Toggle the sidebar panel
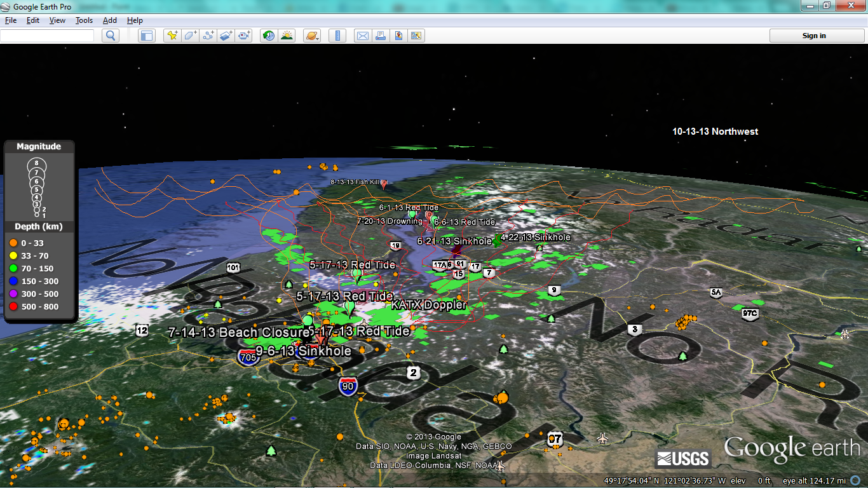This screenshot has width=868, height=488. (x=147, y=36)
